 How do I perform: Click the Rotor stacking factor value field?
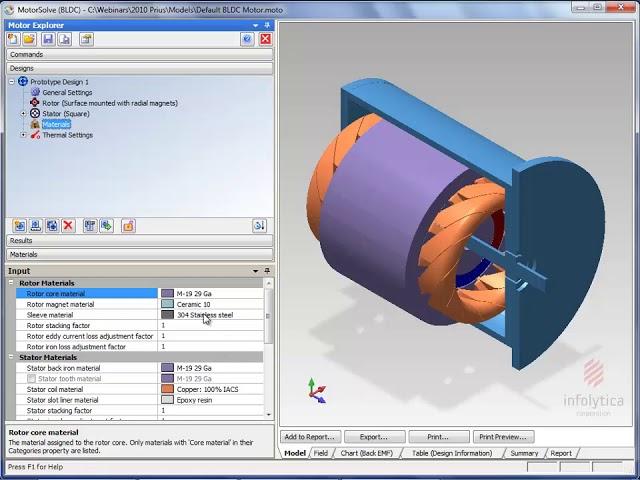click(210, 325)
